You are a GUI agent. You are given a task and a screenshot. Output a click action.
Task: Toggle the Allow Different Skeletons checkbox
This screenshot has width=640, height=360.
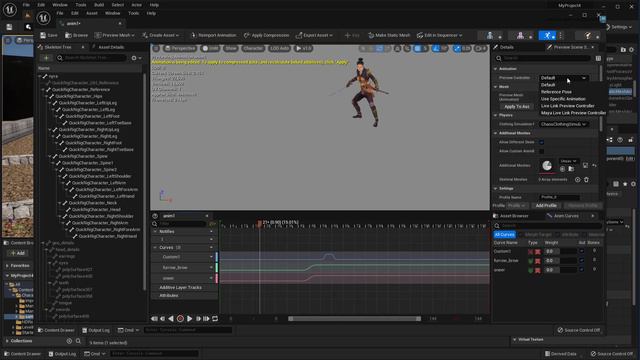tap(541, 142)
